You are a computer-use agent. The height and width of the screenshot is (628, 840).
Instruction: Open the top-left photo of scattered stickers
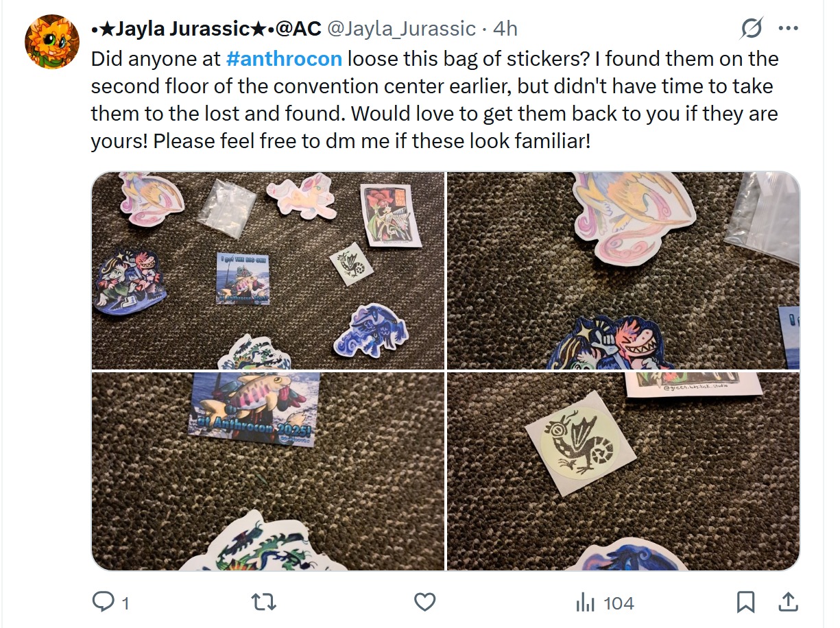pos(268,271)
